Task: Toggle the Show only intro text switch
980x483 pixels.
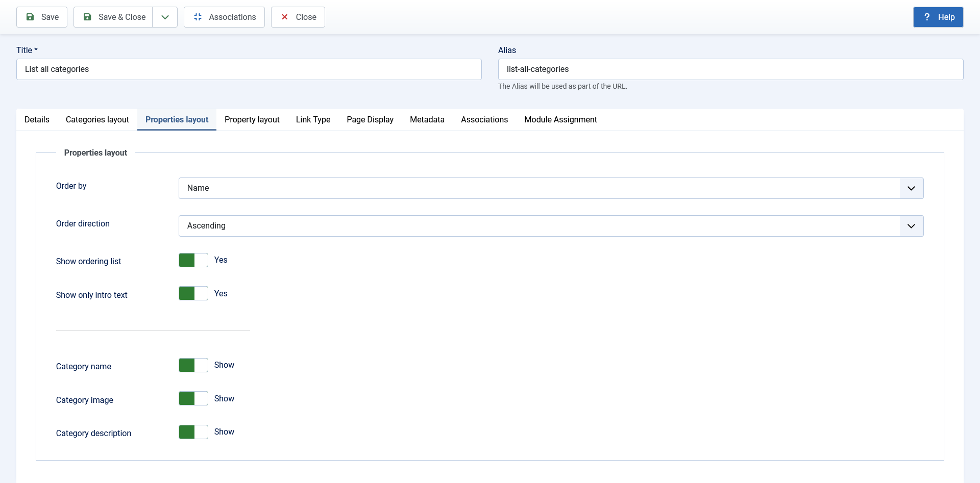Action: coord(193,293)
